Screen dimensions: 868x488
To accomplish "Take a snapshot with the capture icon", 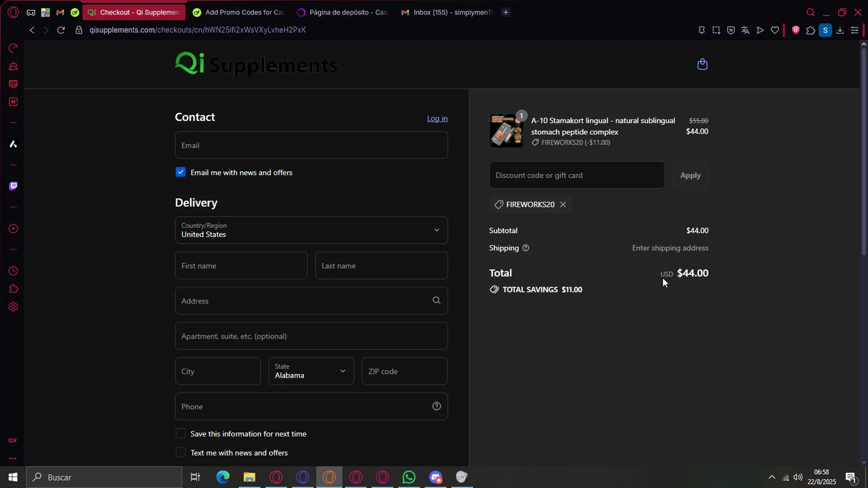I will 716,30.
